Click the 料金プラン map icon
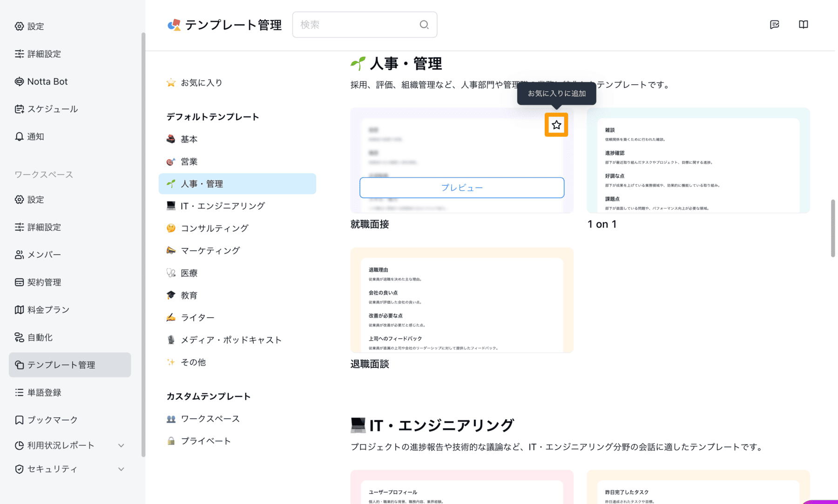The width and height of the screenshot is (838, 504). (x=19, y=309)
